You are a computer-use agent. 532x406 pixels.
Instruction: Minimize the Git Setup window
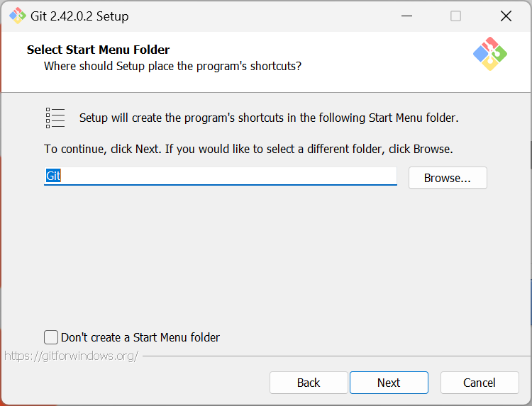click(406, 16)
